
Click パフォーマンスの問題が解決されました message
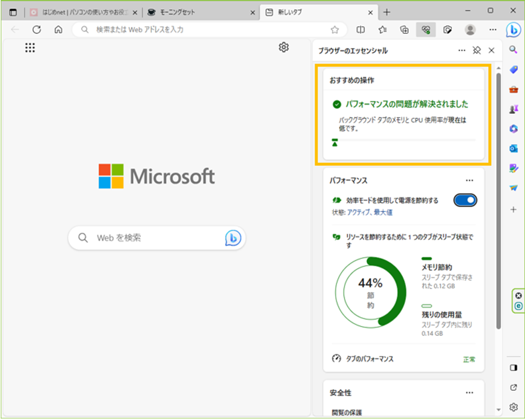point(407,104)
